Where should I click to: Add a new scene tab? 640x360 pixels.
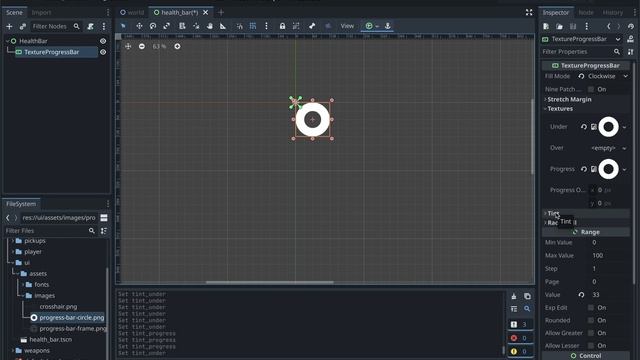221,12
